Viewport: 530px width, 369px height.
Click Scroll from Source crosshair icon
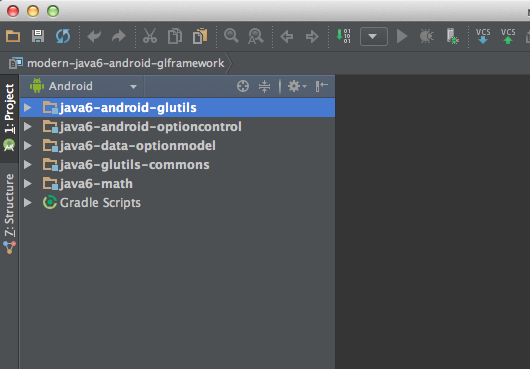[x=243, y=86]
